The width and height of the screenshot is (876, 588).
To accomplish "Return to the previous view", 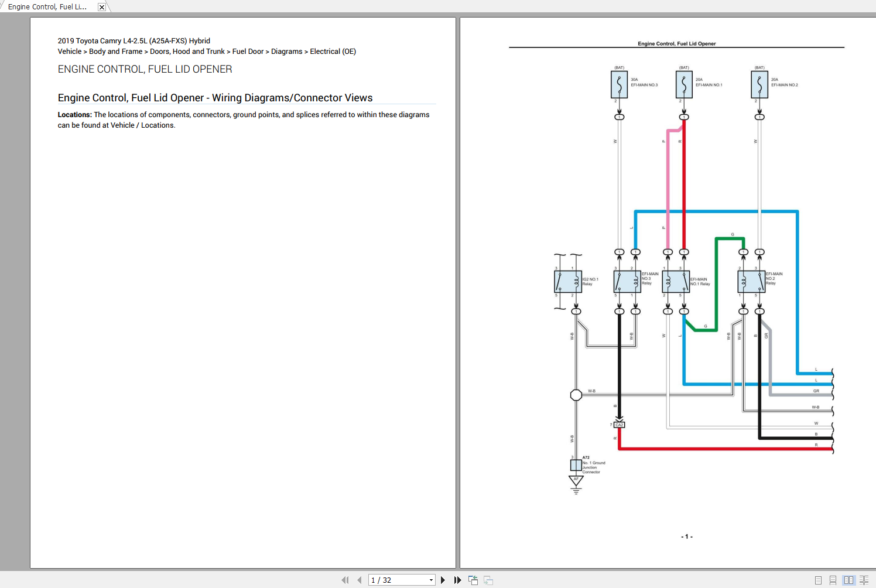I will click(473, 580).
